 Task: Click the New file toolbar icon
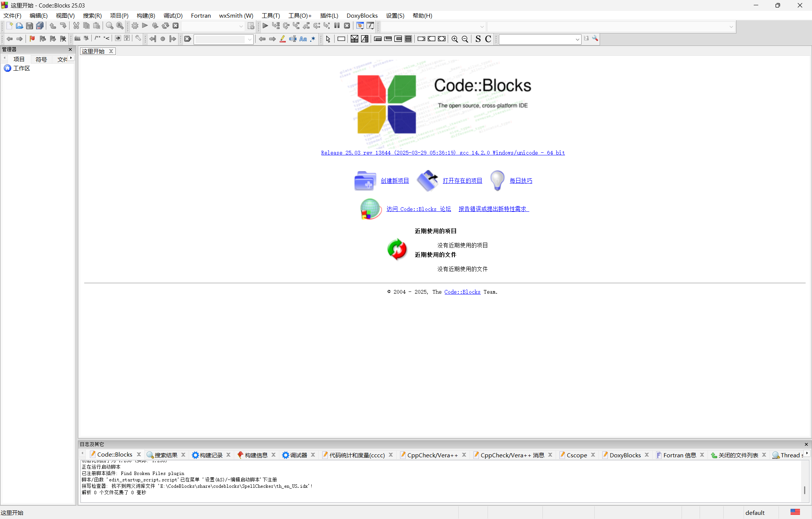click(x=9, y=26)
